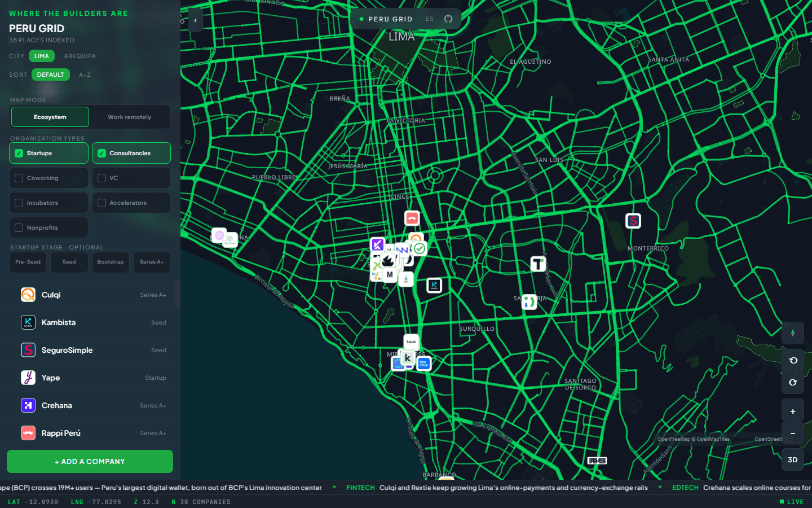Filter by Seed stage

[69, 262]
